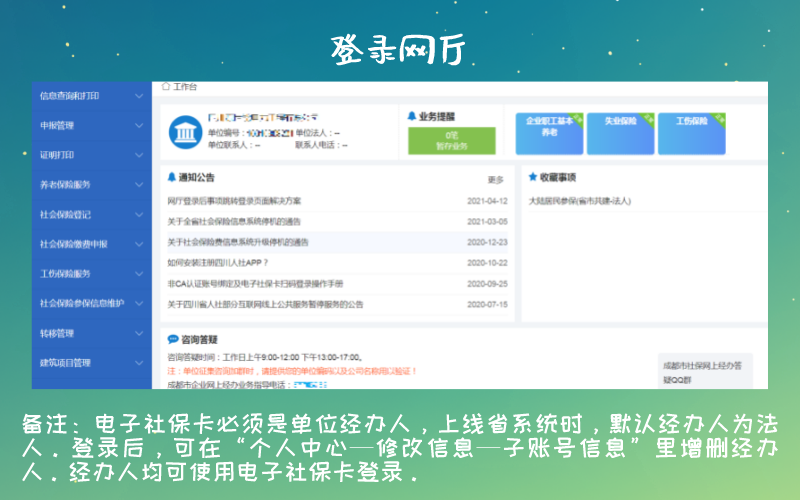This screenshot has height=500, width=800.
Task: Open the 企业职工基本养老 card
Action: (x=549, y=134)
